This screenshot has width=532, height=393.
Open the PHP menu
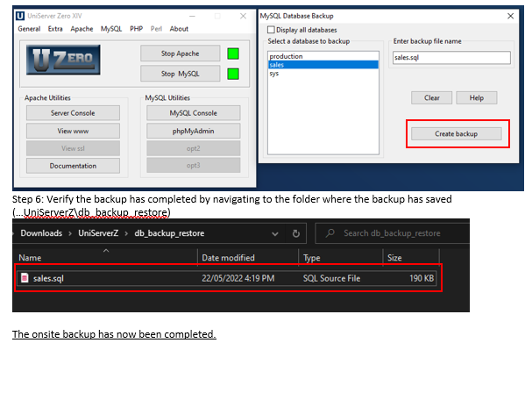tap(137, 29)
